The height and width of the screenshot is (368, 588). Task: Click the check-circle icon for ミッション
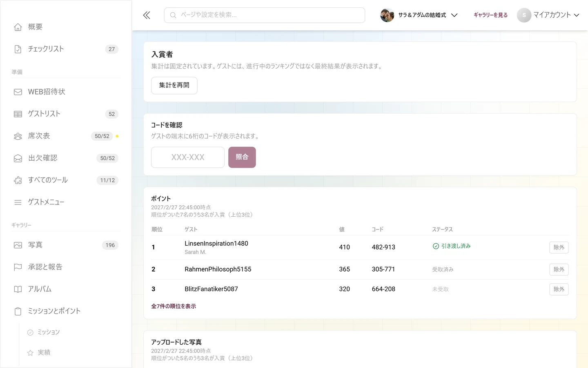pyautogui.click(x=30, y=332)
